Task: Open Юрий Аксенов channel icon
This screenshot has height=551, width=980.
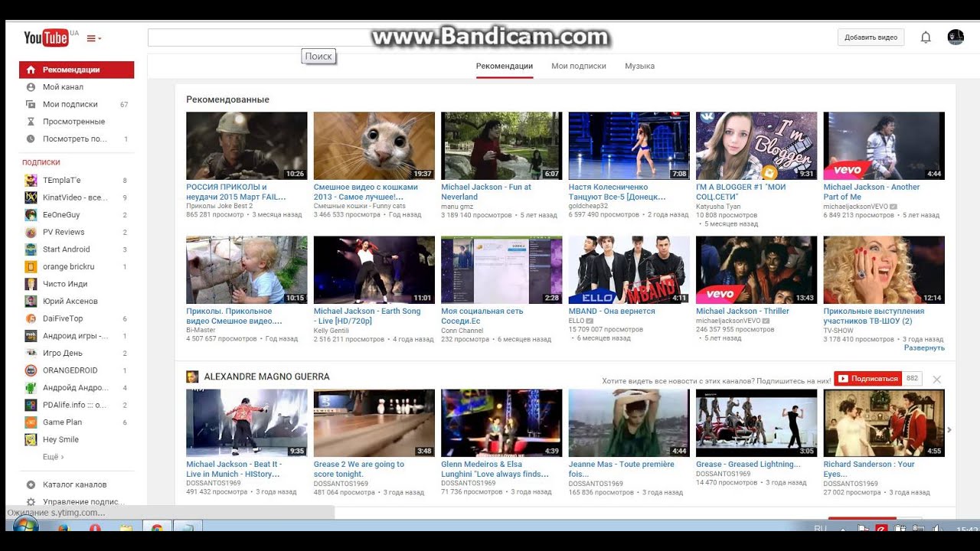Action: click(31, 302)
